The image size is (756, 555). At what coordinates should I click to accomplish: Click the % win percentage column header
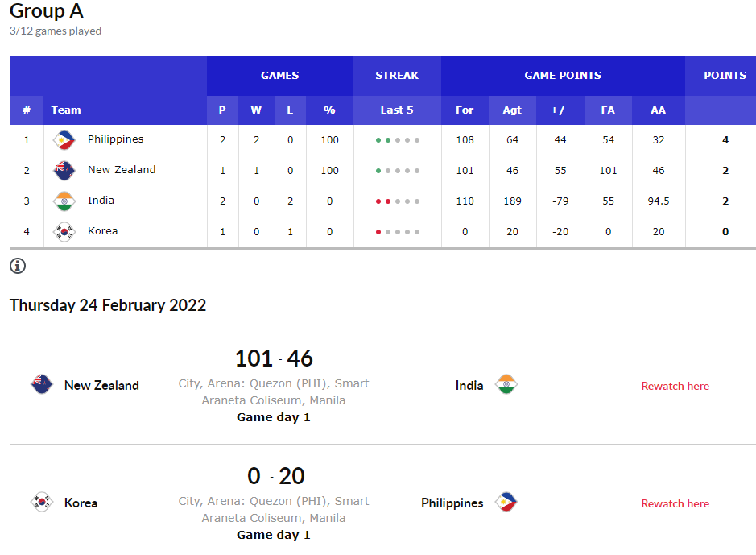pos(329,110)
